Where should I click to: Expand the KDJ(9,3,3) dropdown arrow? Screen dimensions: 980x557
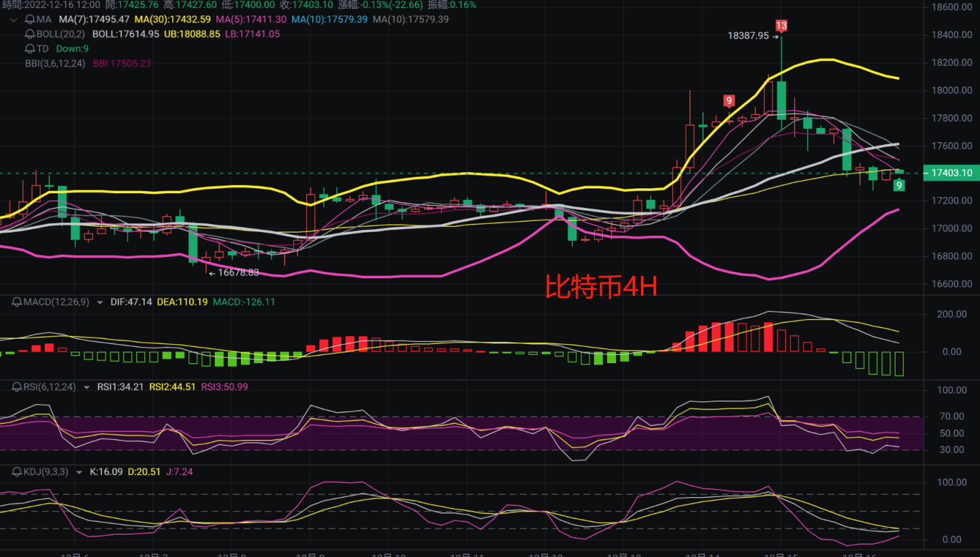(x=80, y=472)
